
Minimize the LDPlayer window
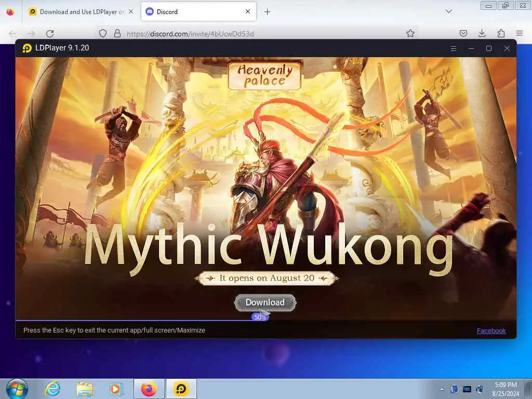[471, 48]
